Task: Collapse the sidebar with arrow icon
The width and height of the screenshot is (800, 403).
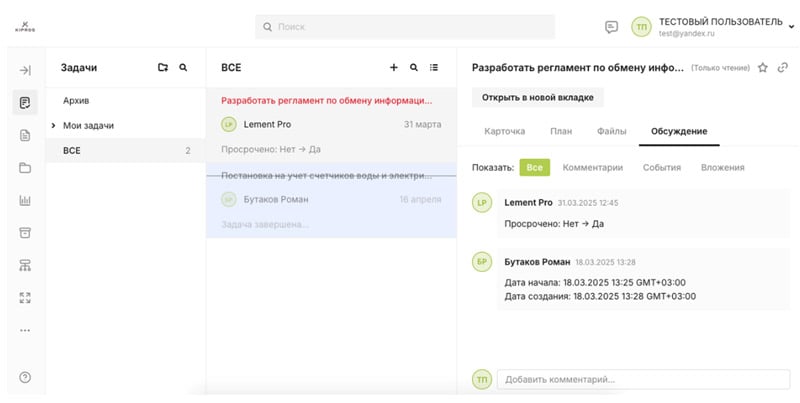Action: click(25, 70)
